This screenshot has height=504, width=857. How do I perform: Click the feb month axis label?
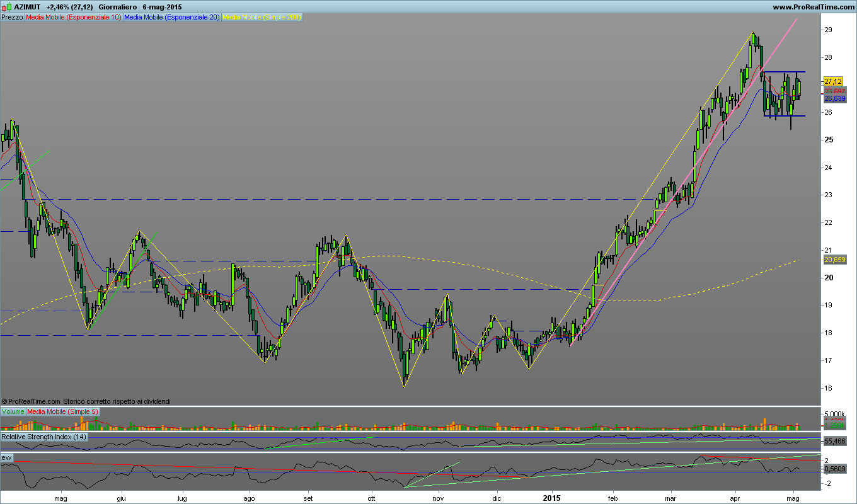(611, 497)
